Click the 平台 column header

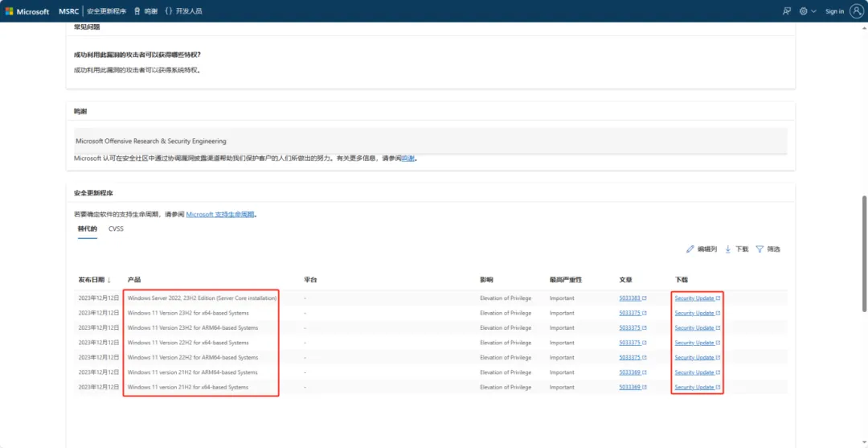[310, 280]
